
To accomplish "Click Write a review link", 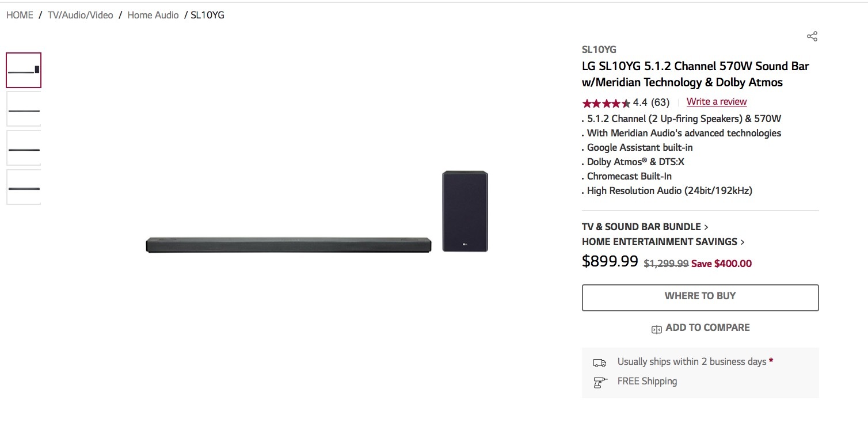I will (x=717, y=102).
